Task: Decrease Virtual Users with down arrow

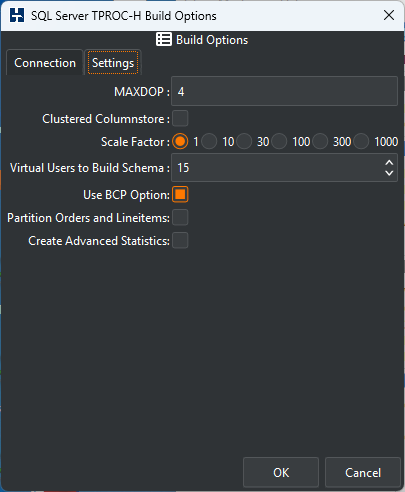Action: [x=389, y=173]
